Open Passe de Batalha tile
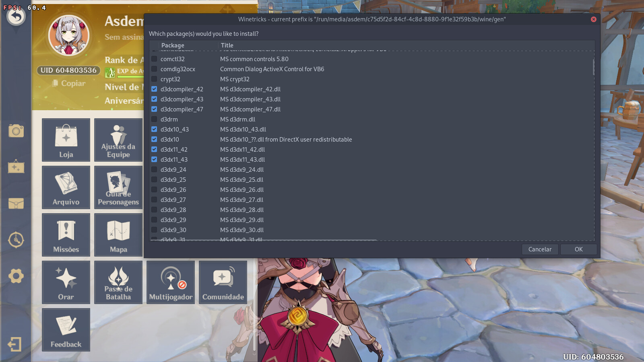Screen dimensions: 644x362 (x=118, y=282)
